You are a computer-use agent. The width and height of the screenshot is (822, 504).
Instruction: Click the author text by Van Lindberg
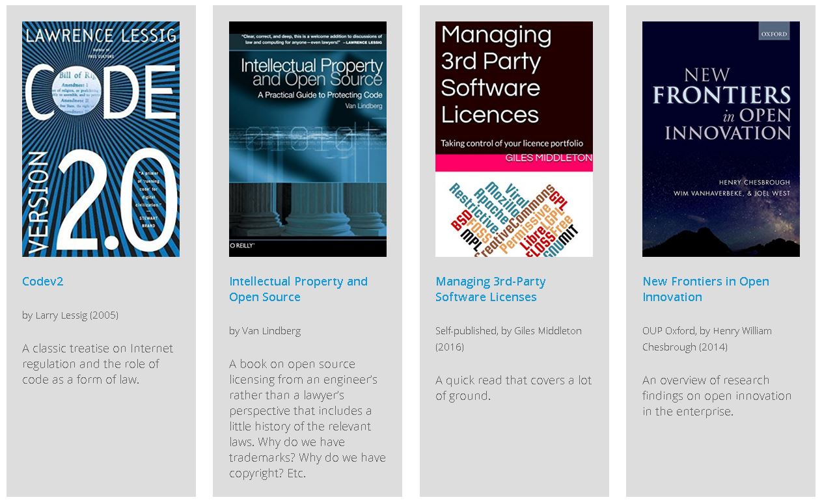tap(264, 330)
